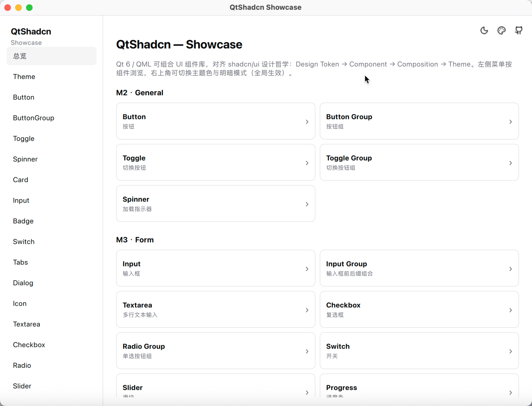The width and height of the screenshot is (532, 406).
Task: Open Checkbox in the sidebar
Action: point(52,345)
